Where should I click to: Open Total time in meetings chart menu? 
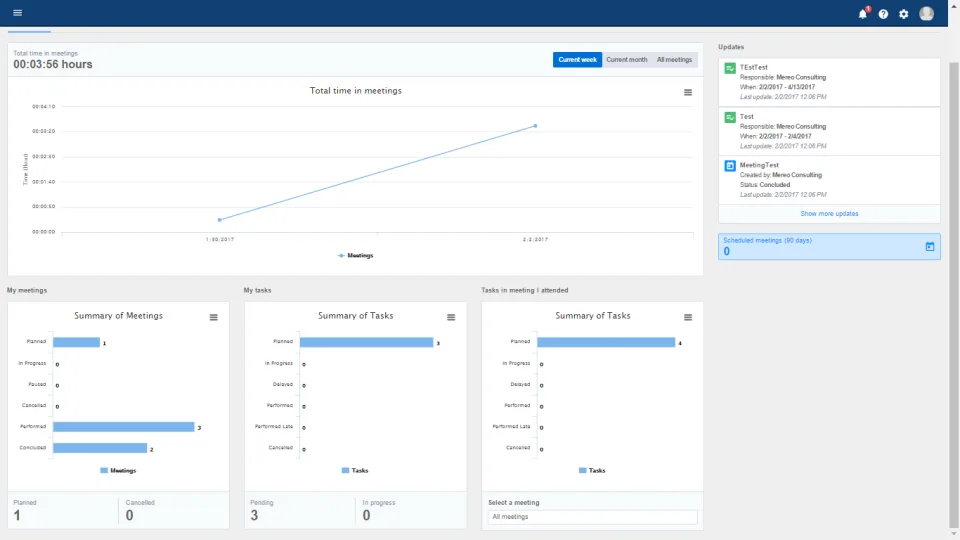click(x=688, y=92)
